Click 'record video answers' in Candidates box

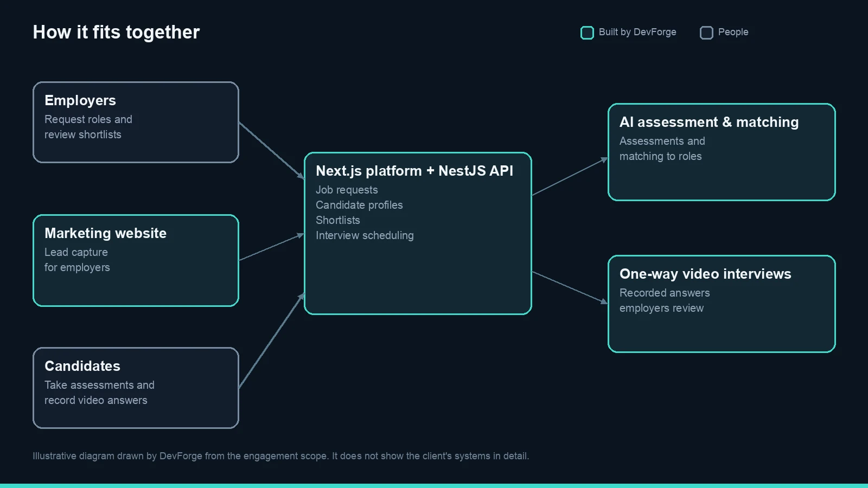(96, 400)
